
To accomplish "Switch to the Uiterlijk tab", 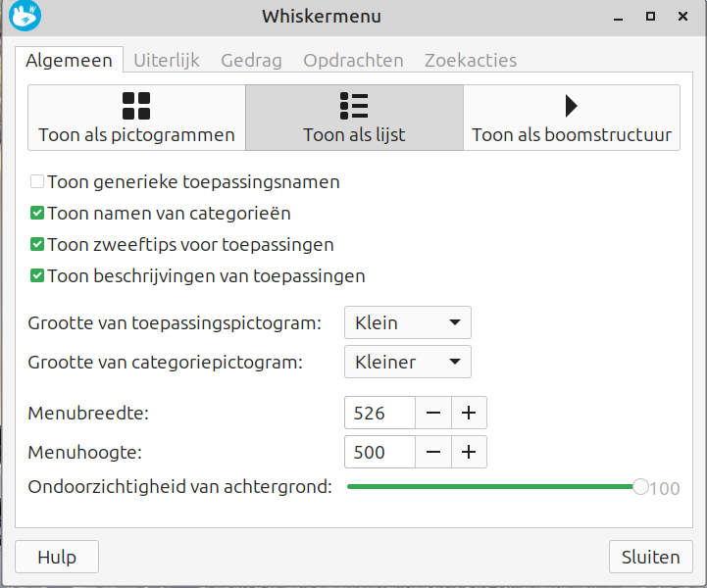I will pyautogui.click(x=167, y=61).
